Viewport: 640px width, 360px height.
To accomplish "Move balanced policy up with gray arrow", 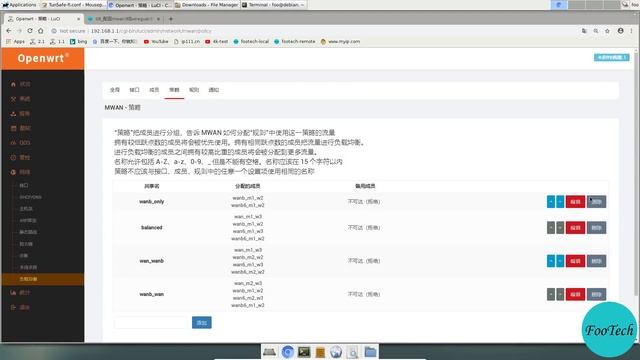I will click(551, 228).
